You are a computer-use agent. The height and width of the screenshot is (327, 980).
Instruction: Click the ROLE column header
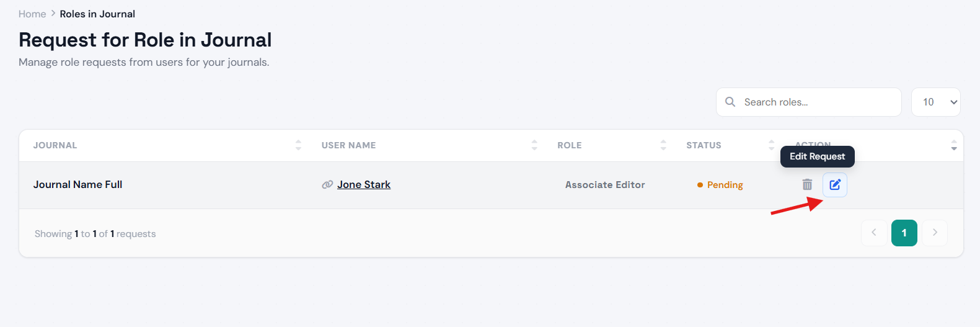569,145
